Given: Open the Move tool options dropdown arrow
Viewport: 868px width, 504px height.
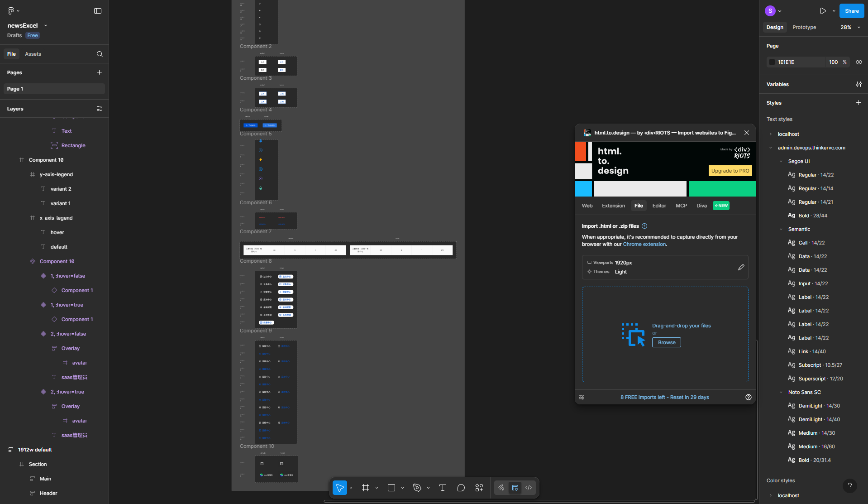Looking at the screenshot, I should pos(351,488).
